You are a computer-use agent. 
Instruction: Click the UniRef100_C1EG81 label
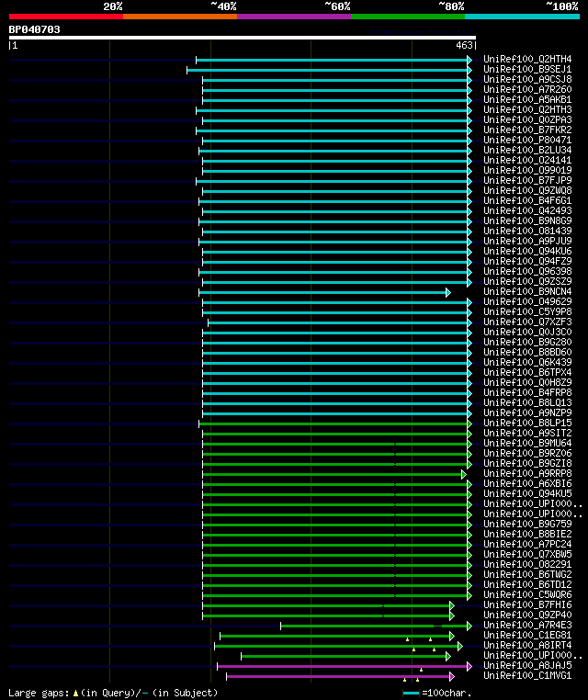pos(527,636)
